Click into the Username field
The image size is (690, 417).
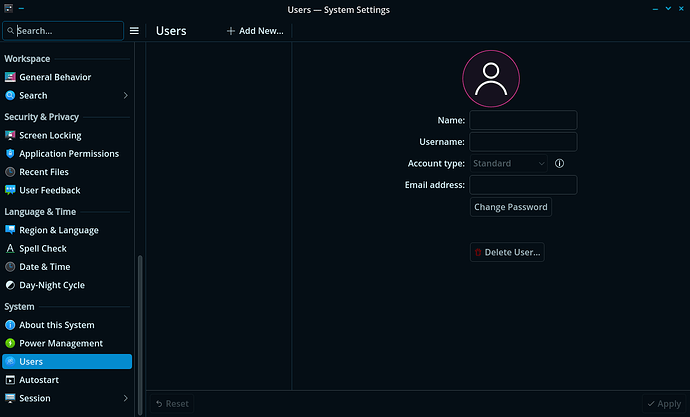(x=523, y=142)
